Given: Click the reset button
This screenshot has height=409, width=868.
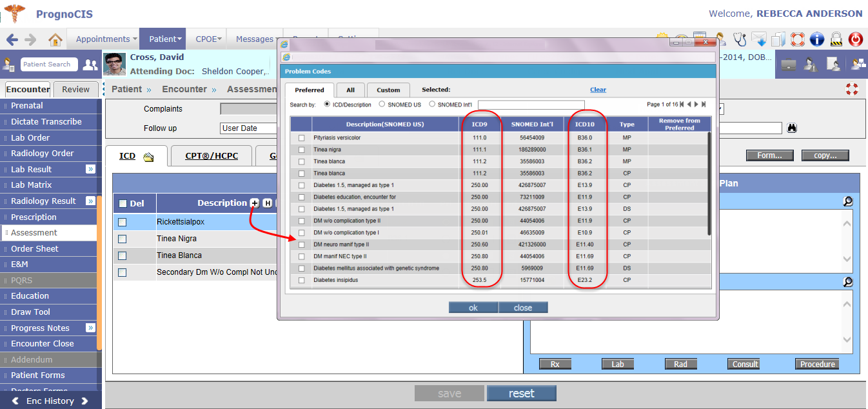Looking at the screenshot, I should 521,394.
